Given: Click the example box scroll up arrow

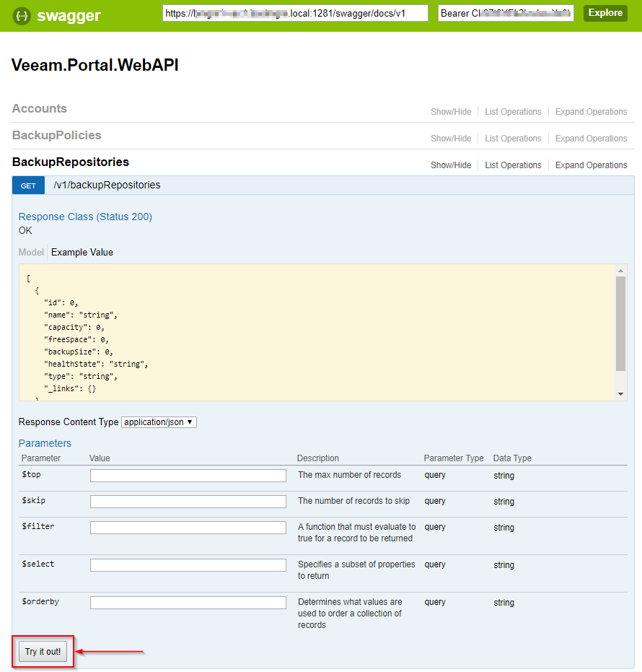Looking at the screenshot, I should pyautogui.click(x=620, y=271).
